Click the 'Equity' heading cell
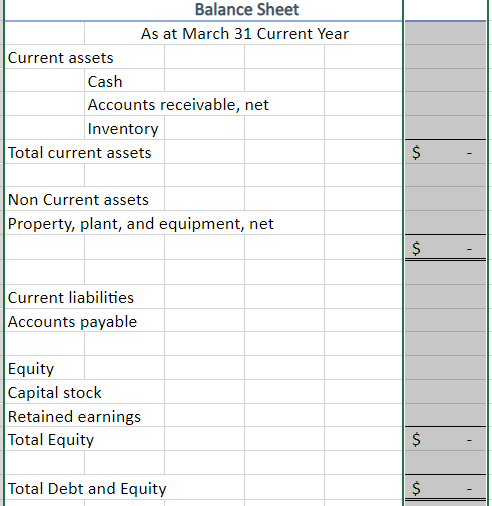The height and width of the screenshot is (506, 492). coord(31,369)
